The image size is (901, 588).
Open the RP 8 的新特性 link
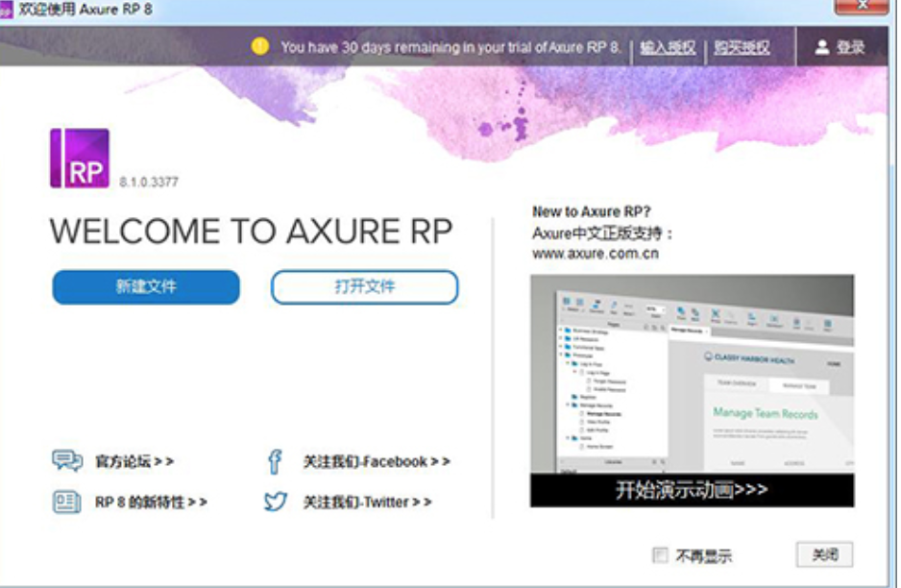pos(151,502)
